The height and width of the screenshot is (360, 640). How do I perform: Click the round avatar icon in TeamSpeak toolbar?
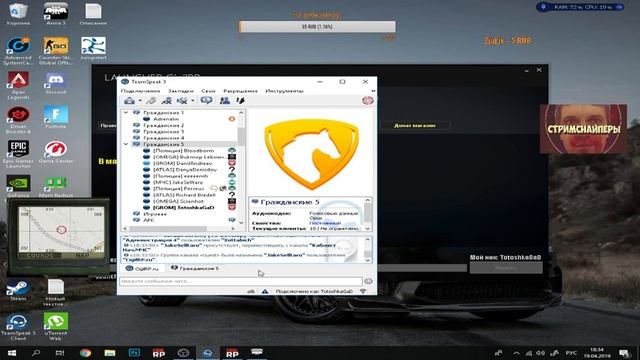click(368, 100)
